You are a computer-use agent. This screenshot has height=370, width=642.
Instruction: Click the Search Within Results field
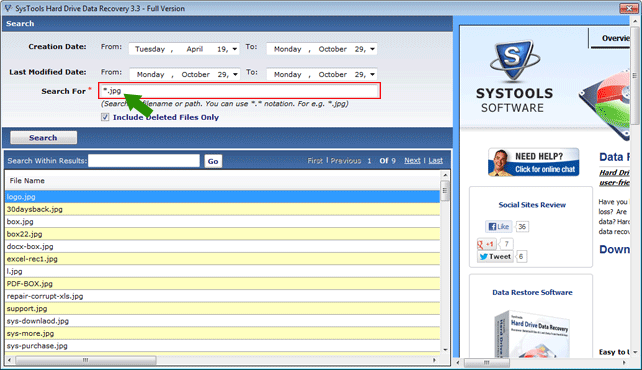tap(144, 160)
